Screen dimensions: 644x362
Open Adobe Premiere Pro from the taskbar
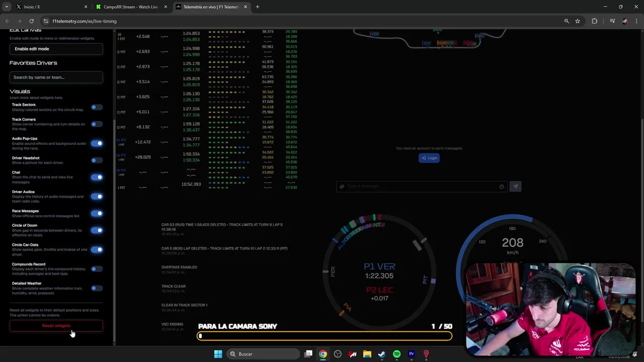pos(412,354)
